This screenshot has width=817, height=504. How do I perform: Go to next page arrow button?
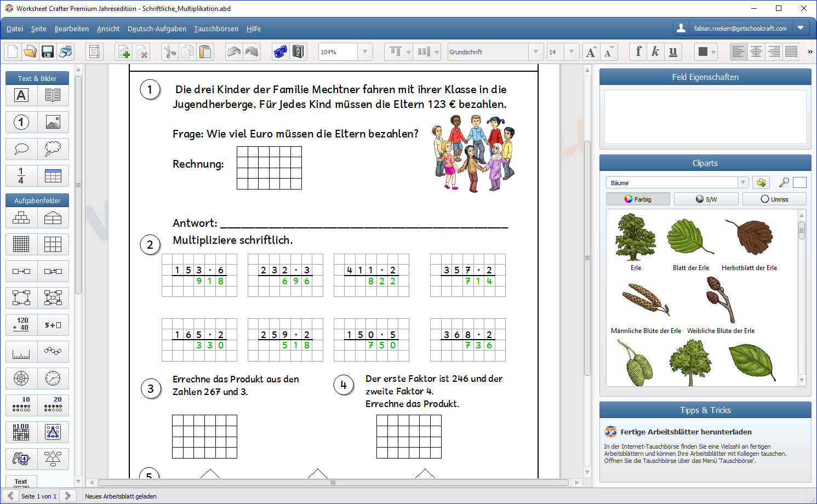coord(68,496)
